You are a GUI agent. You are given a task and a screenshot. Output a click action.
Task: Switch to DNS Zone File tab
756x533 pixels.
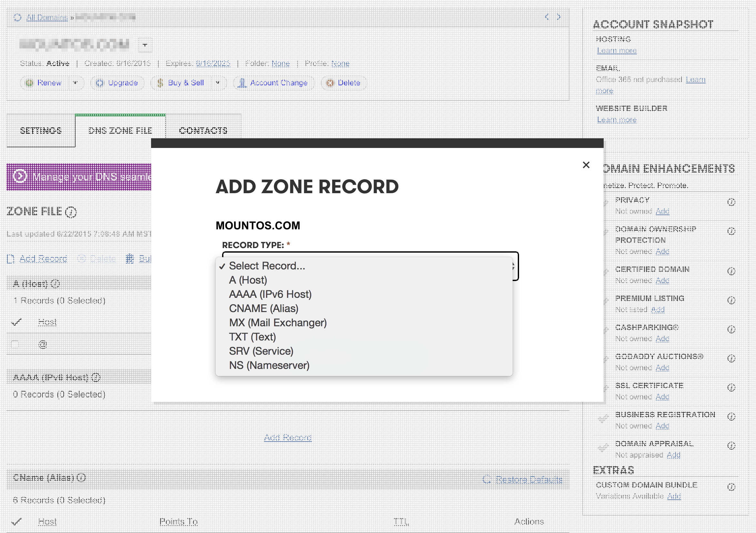tap(120, 131)
